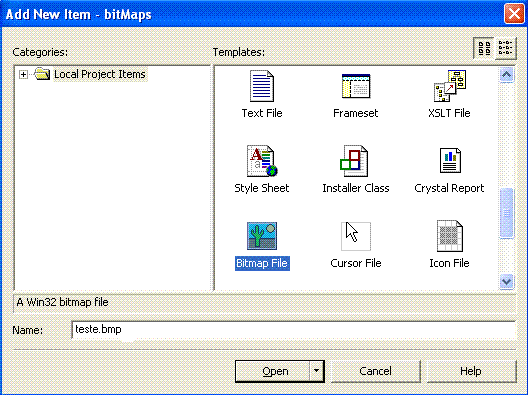Image resolution: width=528 pixels, height=395 pixels.
Task: Click the Name field containing teste.bmp
Action: click(293, 329)
